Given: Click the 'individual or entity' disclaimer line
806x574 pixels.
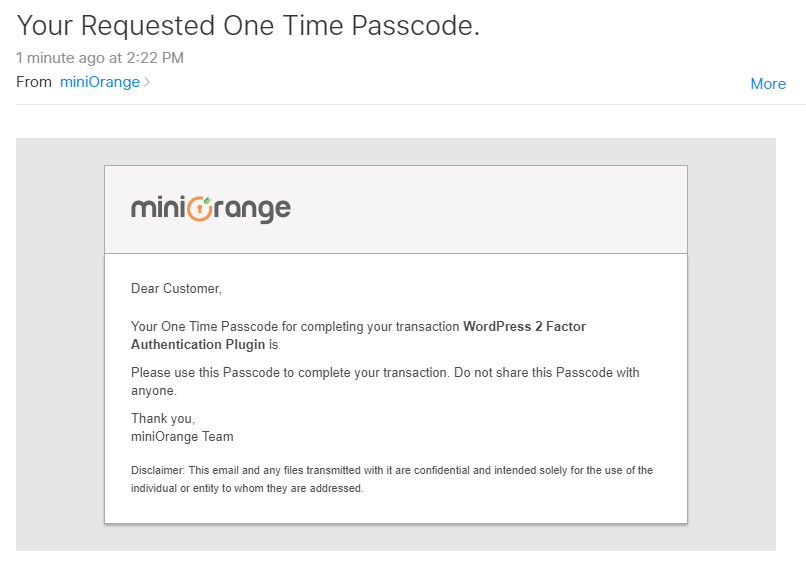Looking at the screenshot, I should click(x=247, y=488).
